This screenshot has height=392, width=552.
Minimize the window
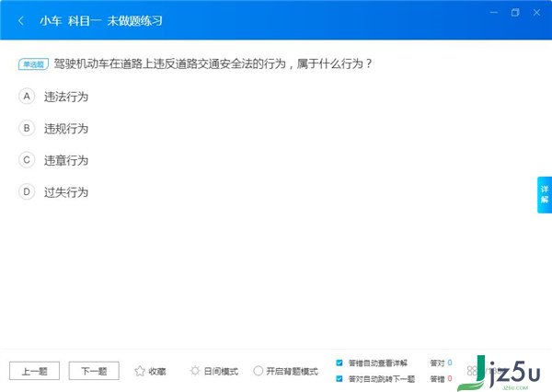(x=494, y=13)
